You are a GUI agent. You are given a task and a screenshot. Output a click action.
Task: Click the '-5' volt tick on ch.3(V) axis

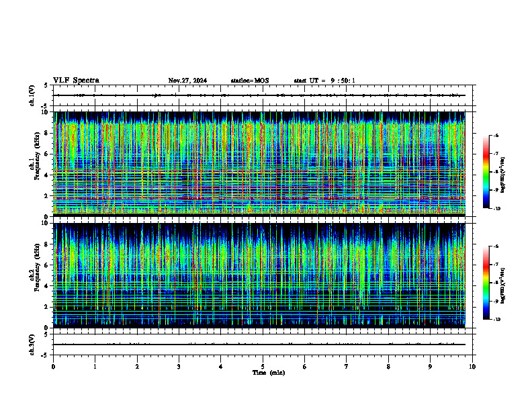pos(44,355)
